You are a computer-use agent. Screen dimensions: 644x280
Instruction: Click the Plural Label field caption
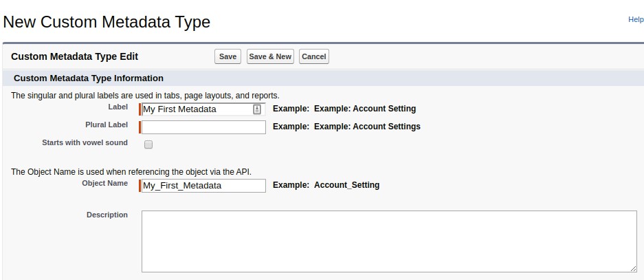click(106, 125)
